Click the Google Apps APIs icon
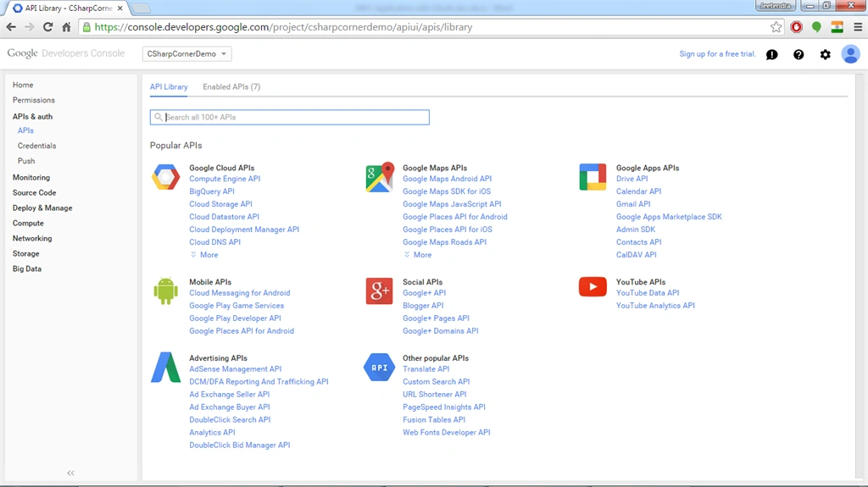 [593, 177]
